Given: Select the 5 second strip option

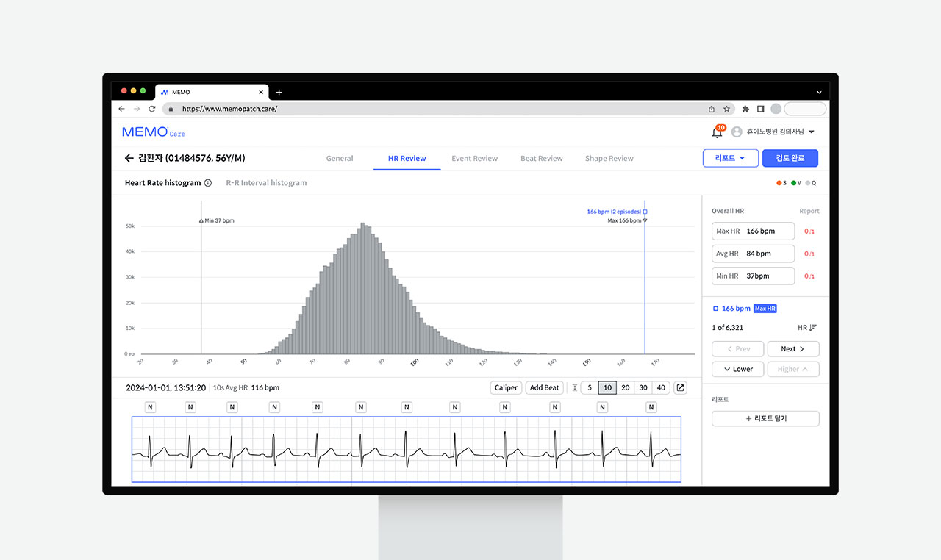Looking at the screenshot, I should (590, 388).
